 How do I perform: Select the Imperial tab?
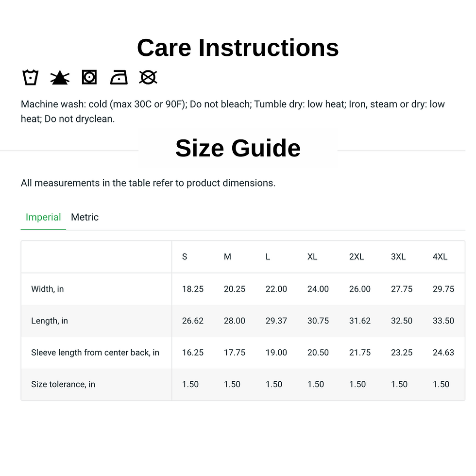(43, 218)
